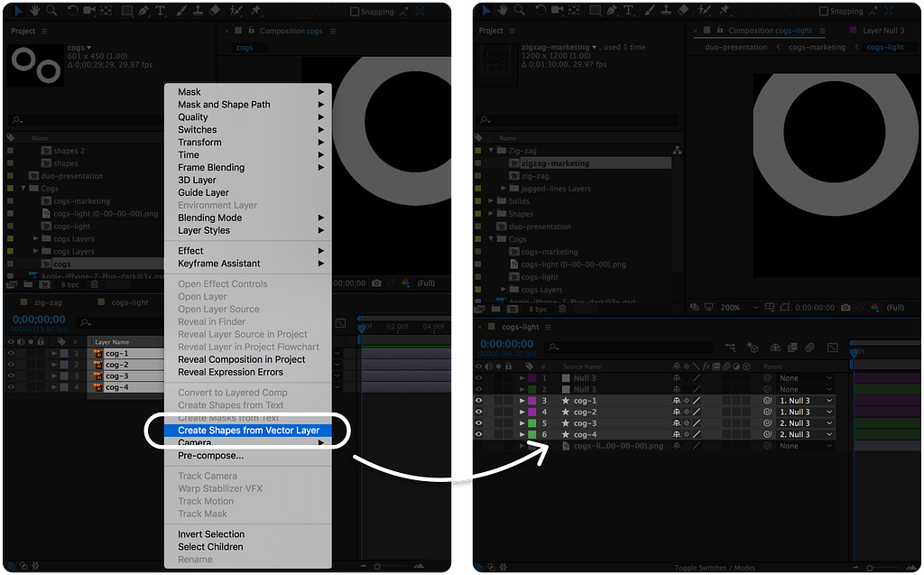
Task: Select the Brush tool in the right screenshot toolbar
Action: (x=650, y=10)
